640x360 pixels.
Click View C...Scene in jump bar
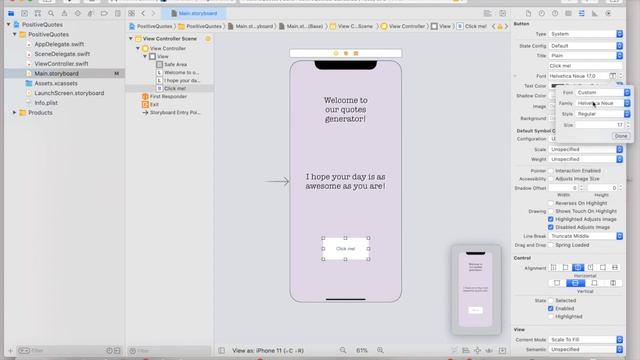point(351,26)
